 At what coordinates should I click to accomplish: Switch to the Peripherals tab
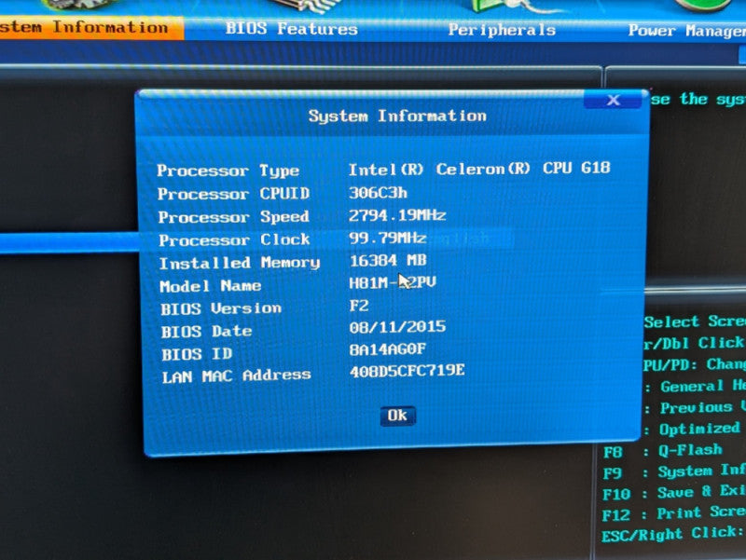click(x=502, y=30)
